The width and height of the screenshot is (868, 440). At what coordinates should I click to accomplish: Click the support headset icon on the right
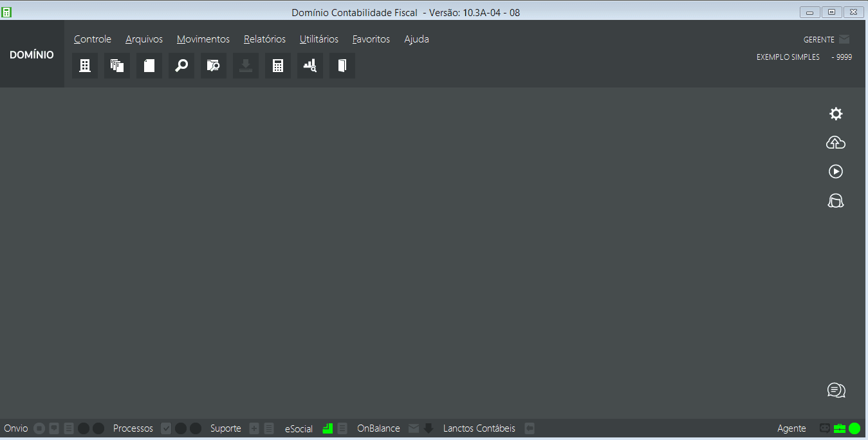click(x=835, y=201)
